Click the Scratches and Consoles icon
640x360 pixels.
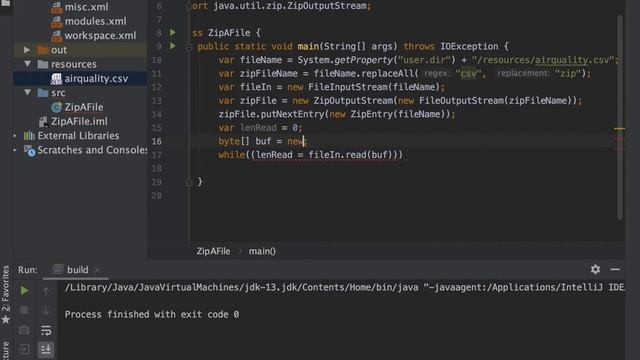(x=29, y=150)
